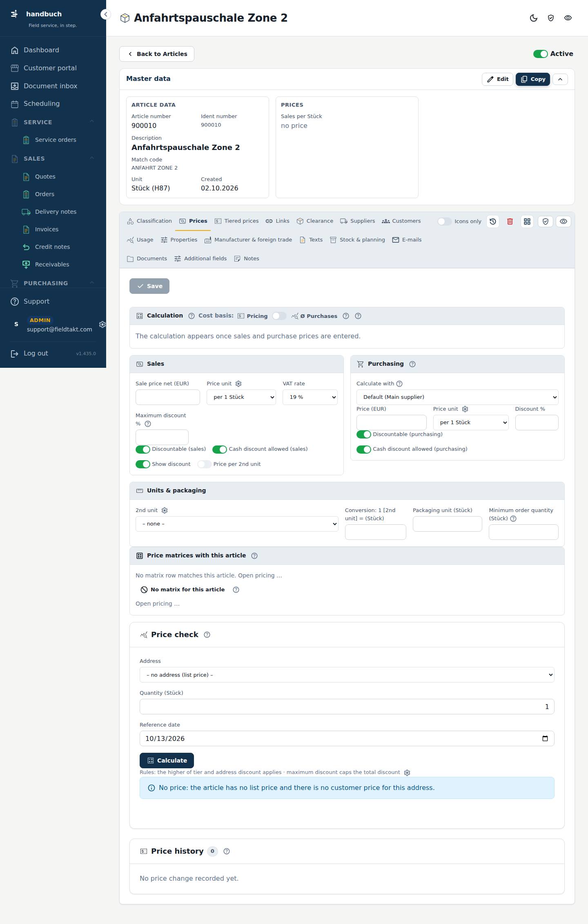Click gear icon next to 2nd unit
The width and height of the screenshot is (588, 924).
click(x=165, y=510)
